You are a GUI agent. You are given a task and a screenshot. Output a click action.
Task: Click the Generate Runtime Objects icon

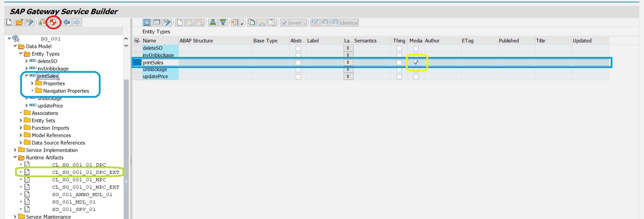coord(53,22)
